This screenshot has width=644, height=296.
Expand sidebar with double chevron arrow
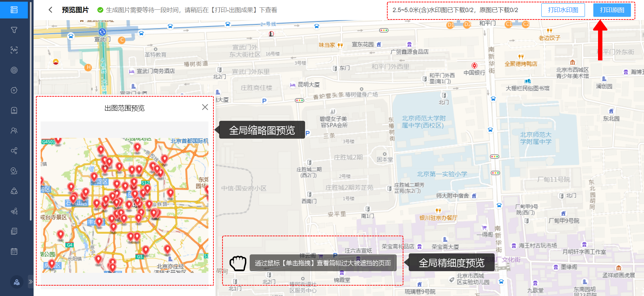click(x=31, y=282)
